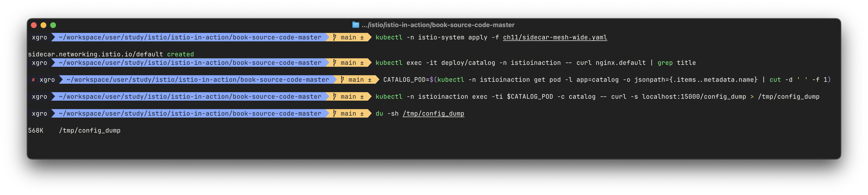Click 'grep' in the kubectl exec command
Viewport: 868px width, 195px height.
(665, 63)
